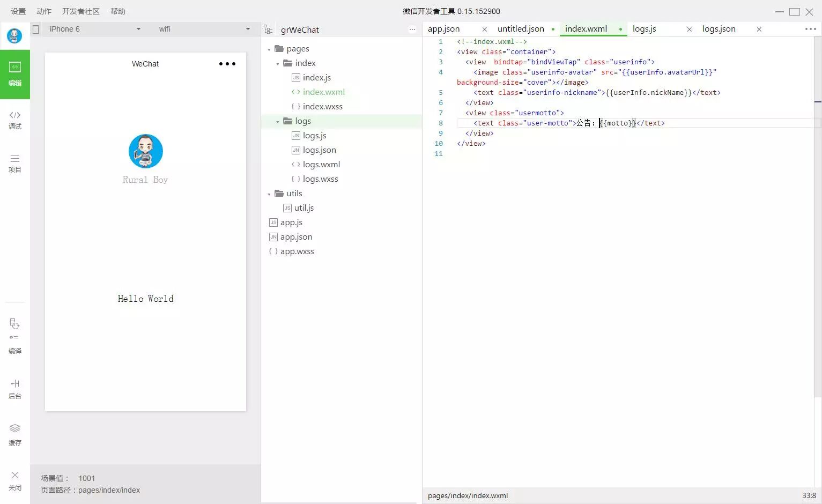The image size is (822, 504).
Task: Switch to the logs.js tab
Action: click(645, 29)
